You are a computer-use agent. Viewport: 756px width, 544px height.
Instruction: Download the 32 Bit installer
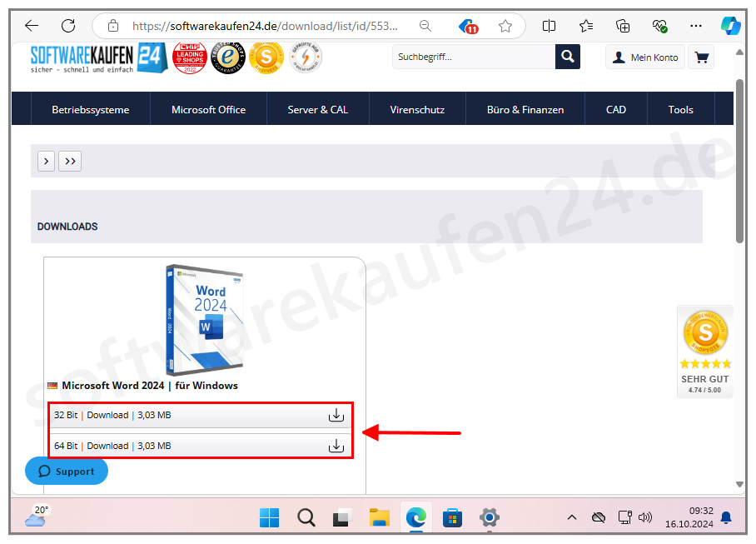[200, 415]
